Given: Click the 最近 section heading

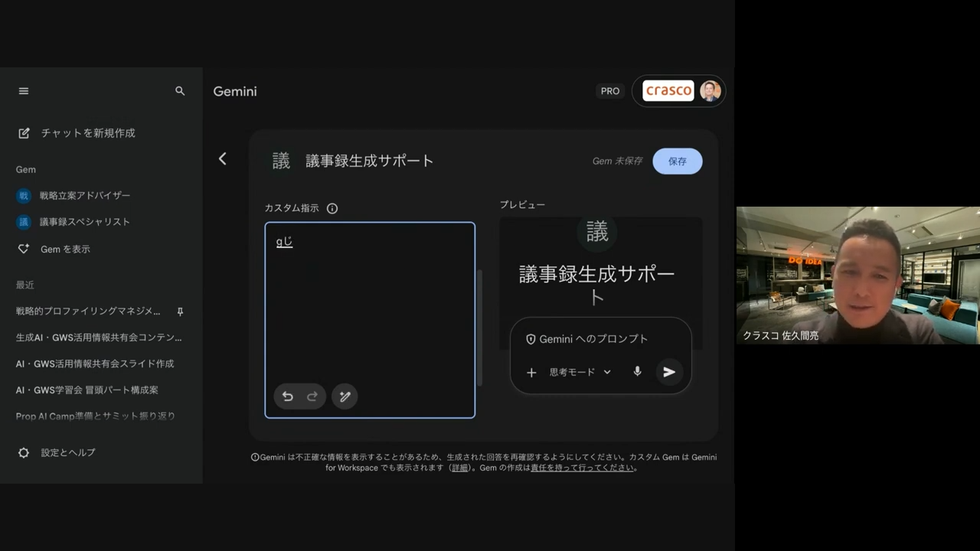Looking at the screenshot, I should coord(25,285).
